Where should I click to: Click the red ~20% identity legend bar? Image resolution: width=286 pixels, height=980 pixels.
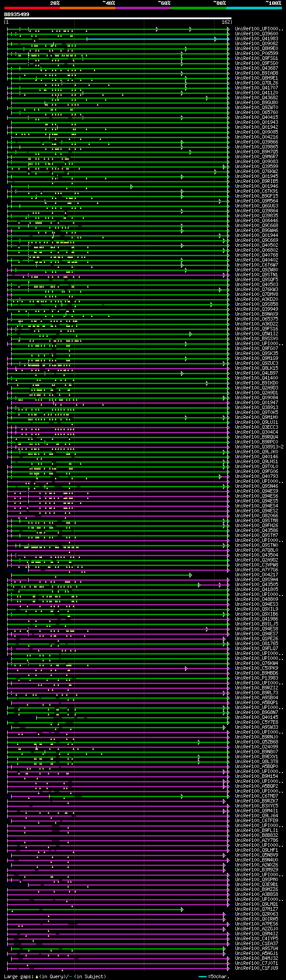click(x=32, y=8)
